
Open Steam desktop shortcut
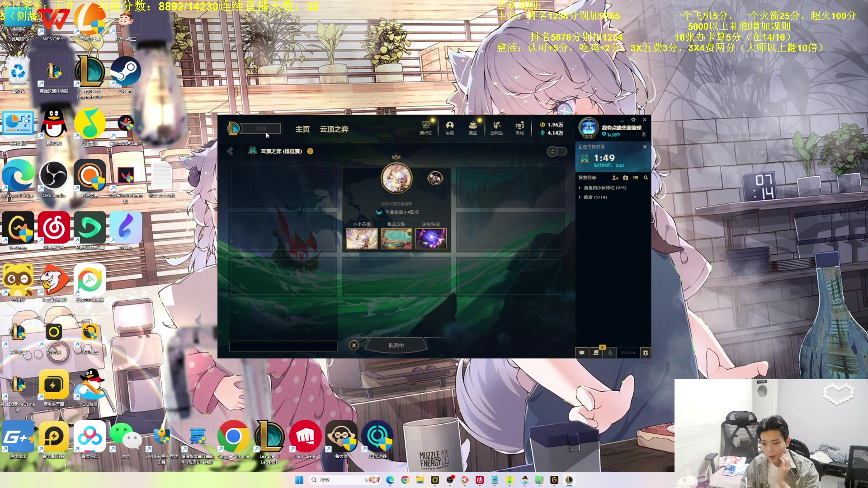126,75
